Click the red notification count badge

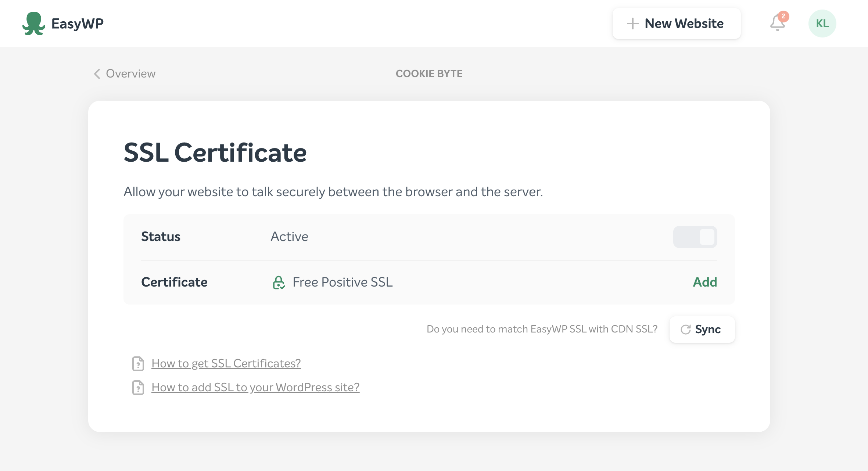click(x=783, y=17)
